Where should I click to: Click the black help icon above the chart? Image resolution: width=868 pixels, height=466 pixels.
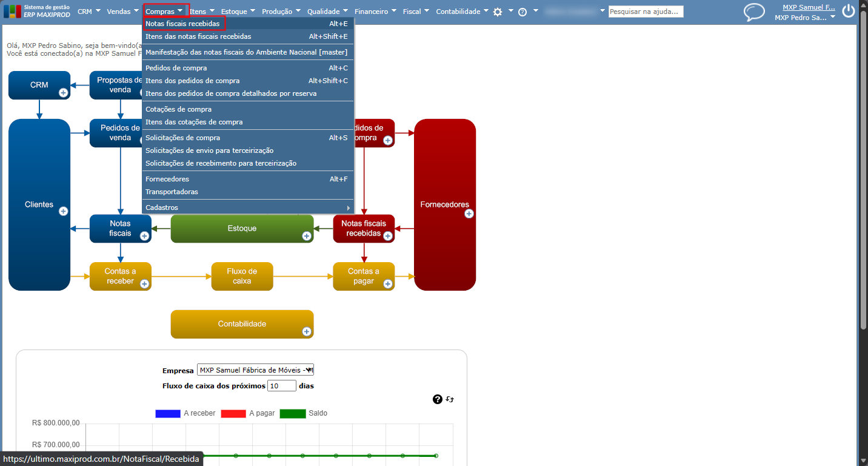click(x=438, y=399)
